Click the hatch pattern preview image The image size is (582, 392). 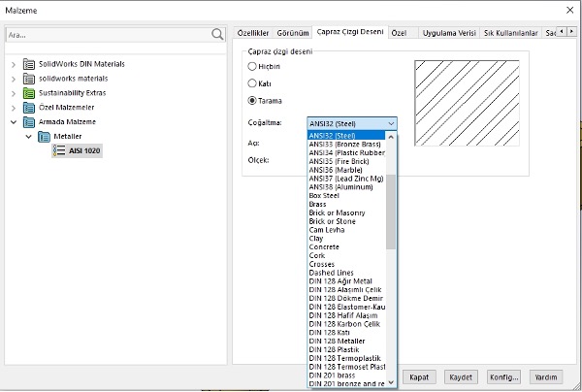click(467, 103)
